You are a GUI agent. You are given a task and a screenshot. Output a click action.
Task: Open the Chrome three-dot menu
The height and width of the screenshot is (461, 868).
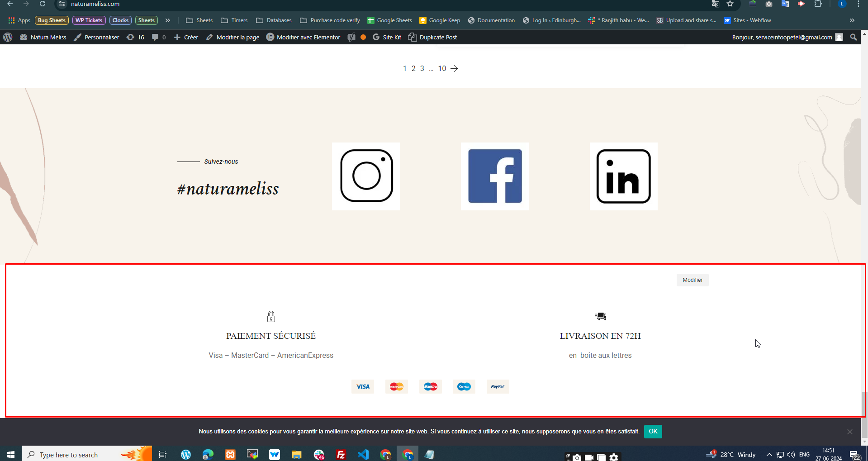[859, 4]
